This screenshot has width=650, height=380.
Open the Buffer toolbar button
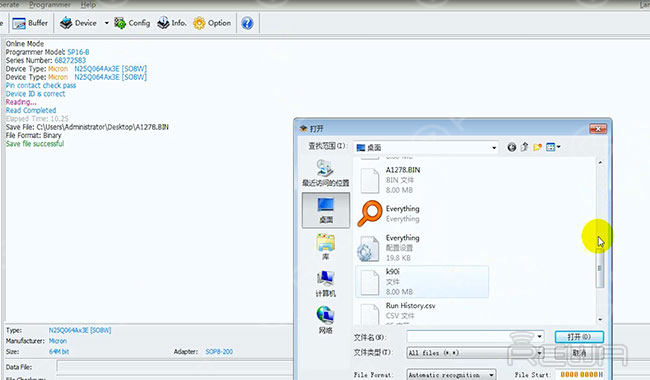[x=30, y=23]
